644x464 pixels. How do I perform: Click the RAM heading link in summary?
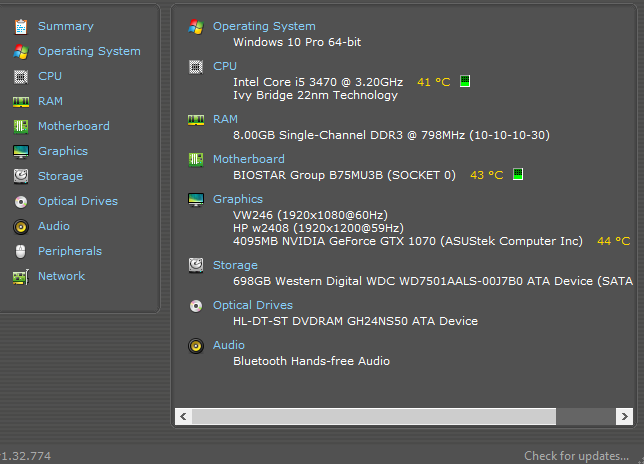point(225,119)
